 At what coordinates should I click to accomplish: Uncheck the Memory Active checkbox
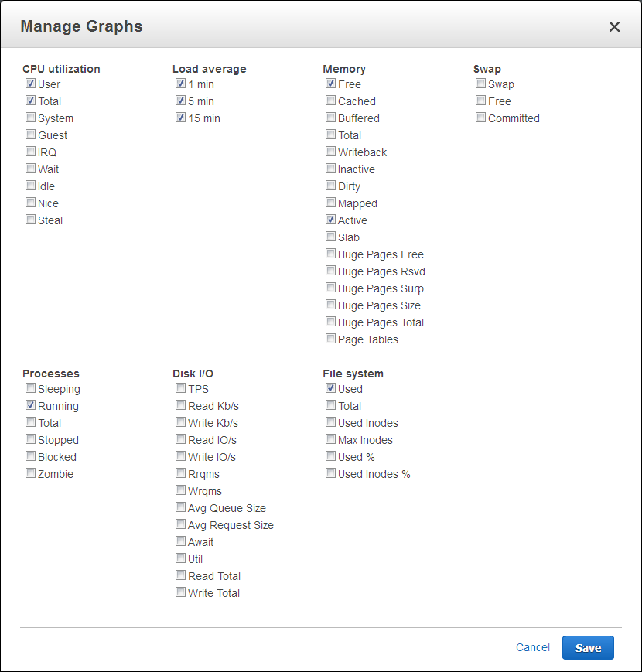click(330, 220)
